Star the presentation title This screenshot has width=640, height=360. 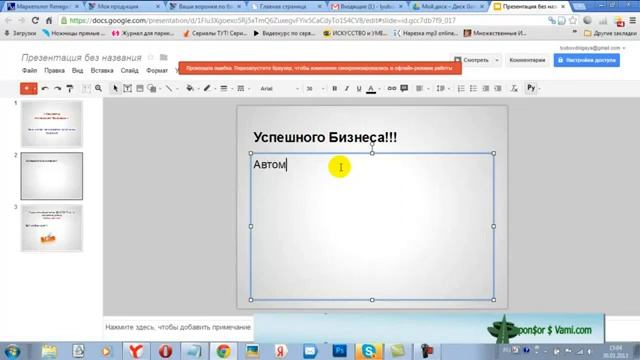click(151, 57)
